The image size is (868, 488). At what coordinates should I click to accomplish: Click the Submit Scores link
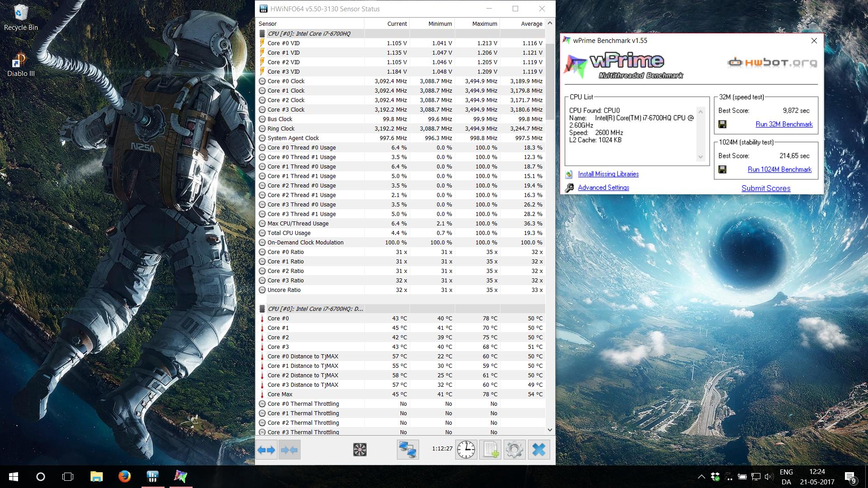[x=766, y=188]
